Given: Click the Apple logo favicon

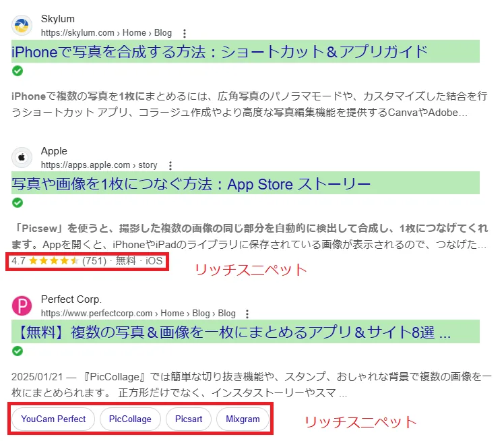Looking at the screenshot, I should tap(22, 157).
